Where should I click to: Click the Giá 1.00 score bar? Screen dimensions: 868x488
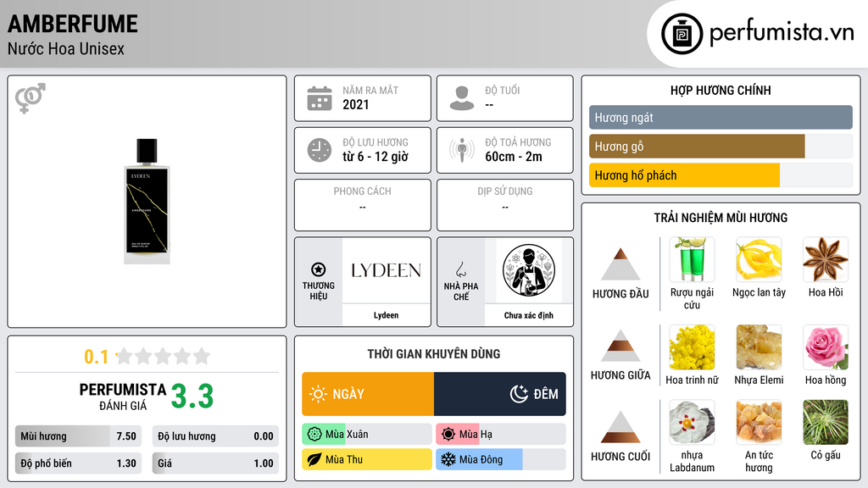pos(215,463)
